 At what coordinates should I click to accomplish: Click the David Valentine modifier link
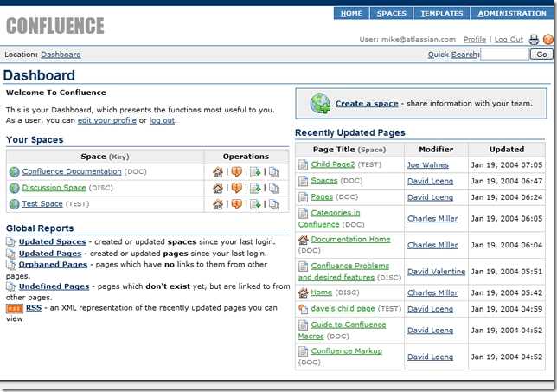point(436,272)
